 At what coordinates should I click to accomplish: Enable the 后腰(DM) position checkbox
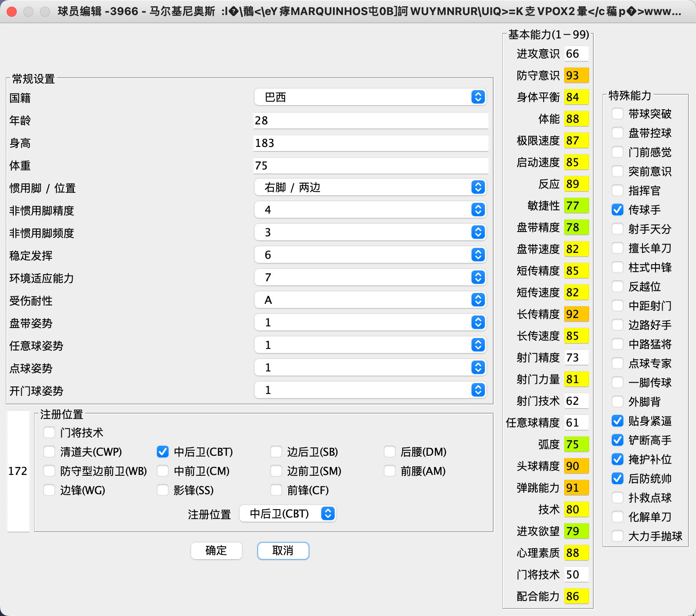coord(390,452)
